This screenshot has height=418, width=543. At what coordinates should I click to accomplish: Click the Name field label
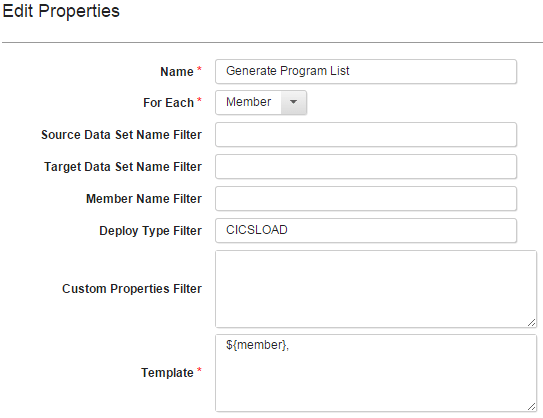pyautogui.click(x=177, y=72)
